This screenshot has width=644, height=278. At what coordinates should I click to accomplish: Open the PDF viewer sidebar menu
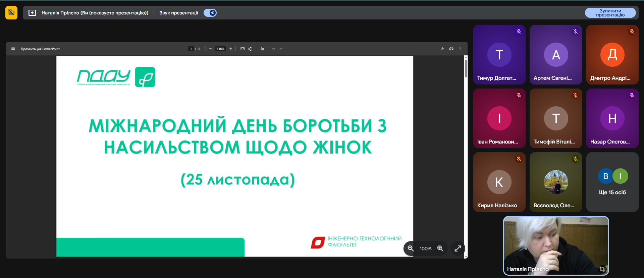13,49
